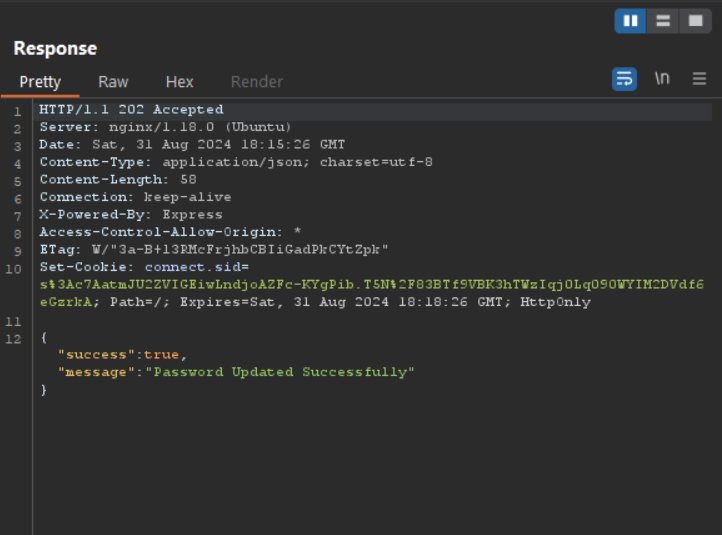Click the opening brace of JSON body
722x535 pixels.
pos(44,337)
